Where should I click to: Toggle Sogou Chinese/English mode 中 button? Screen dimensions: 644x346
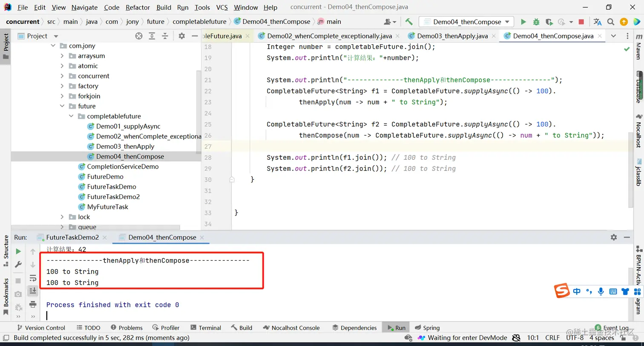point(577,291)
